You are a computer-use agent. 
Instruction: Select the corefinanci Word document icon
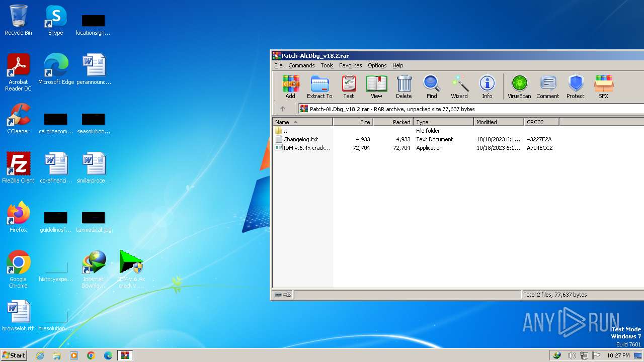coord(56,168)
